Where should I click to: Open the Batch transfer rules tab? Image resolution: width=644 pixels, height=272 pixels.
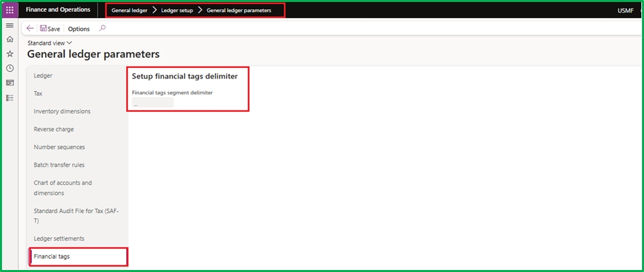(59, 165)
